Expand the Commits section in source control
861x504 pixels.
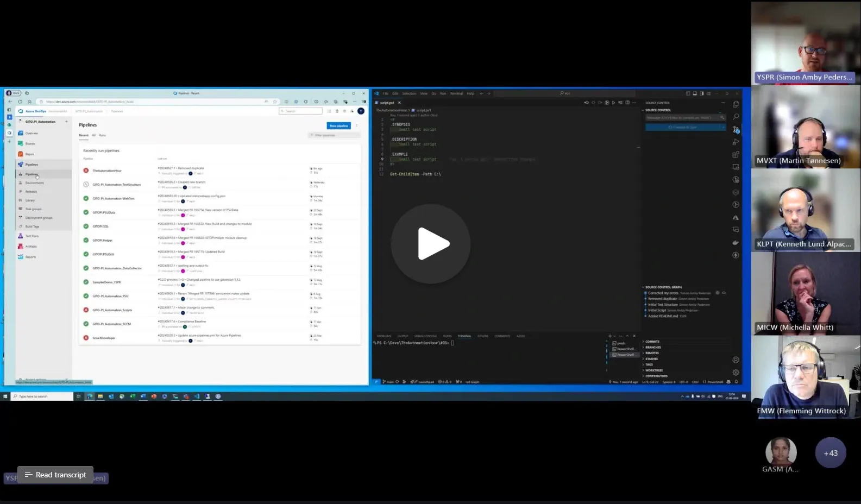click(x=652, y=342)
